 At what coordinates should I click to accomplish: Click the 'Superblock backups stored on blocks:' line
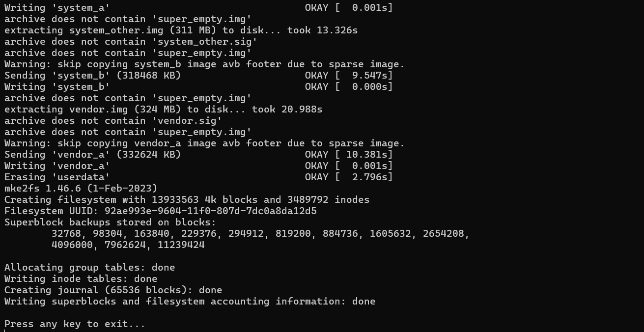click(110, 222)
